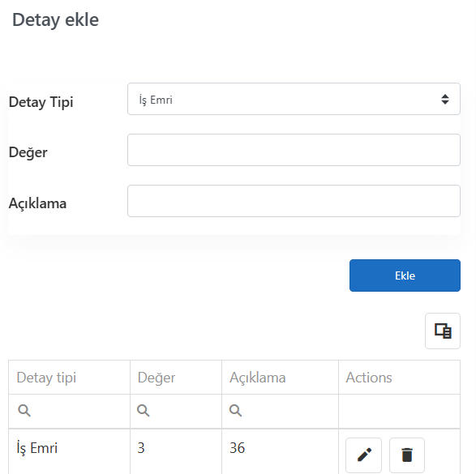Select the İş Emri cell in table row
476x474 pixels.
[70, 451]
